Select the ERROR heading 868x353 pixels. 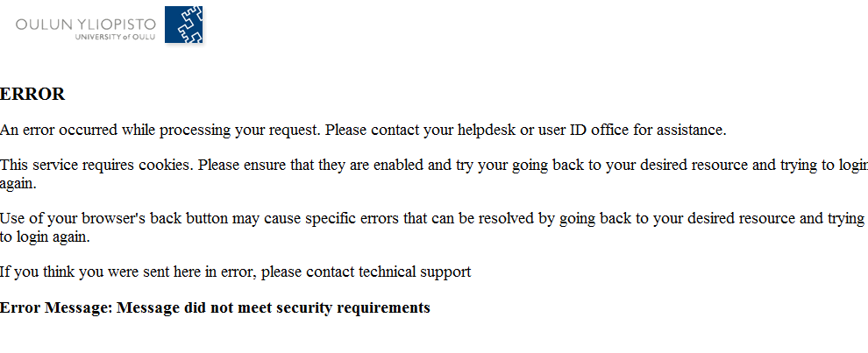coord(32,95)
